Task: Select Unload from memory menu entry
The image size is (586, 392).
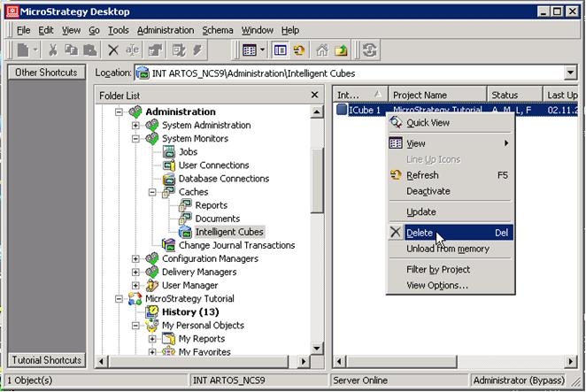Action: [x=451, y=249]
